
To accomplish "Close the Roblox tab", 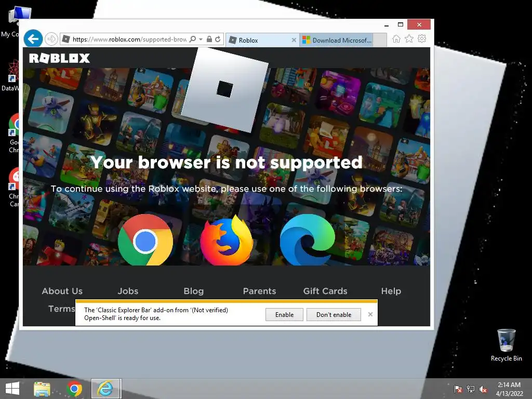I will click(294, 40).
